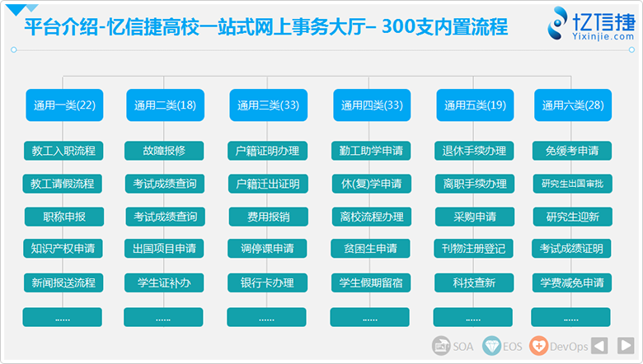Image resolution: width=643 pixels, height=364 pixels.
Task: Open 教工请假流程 process
Action: pyautogui.click(x=63, y=184)
